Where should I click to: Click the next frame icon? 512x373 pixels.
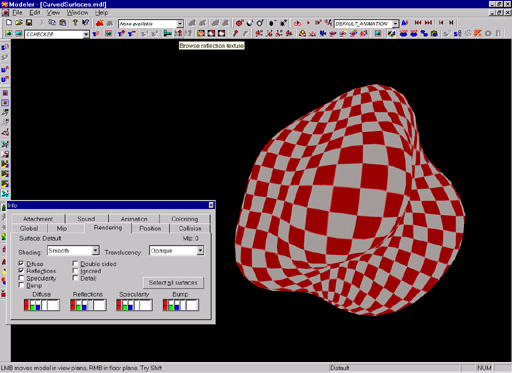click(451, 23)
